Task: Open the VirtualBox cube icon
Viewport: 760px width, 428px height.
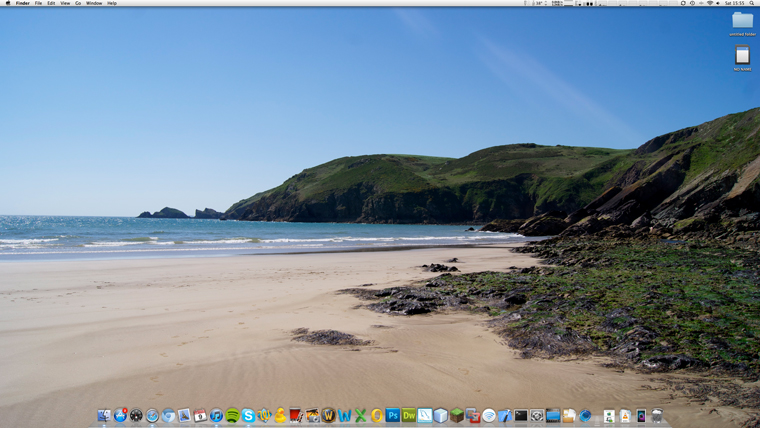Action: [x=441, y=415]
